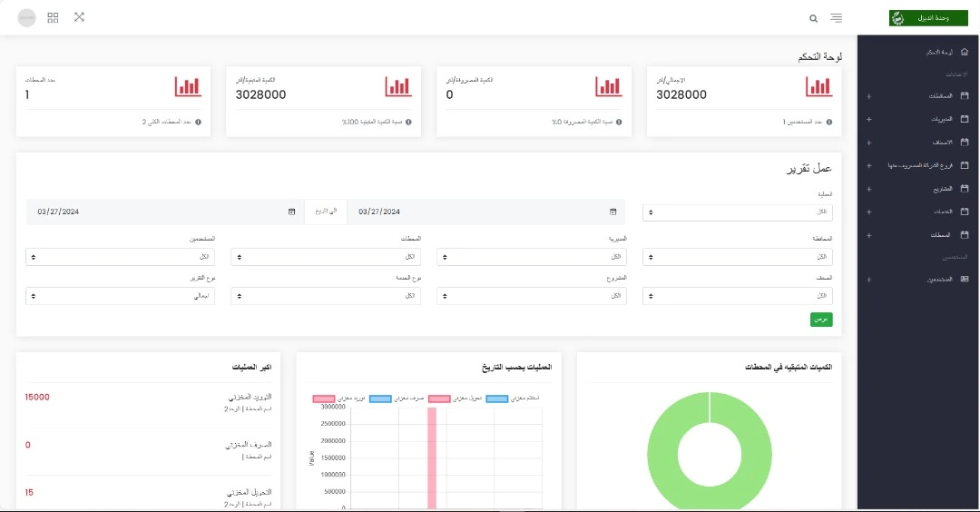Open the apps grid icon in header
Viewport: 980px width, 512px height.
point(53,17)
